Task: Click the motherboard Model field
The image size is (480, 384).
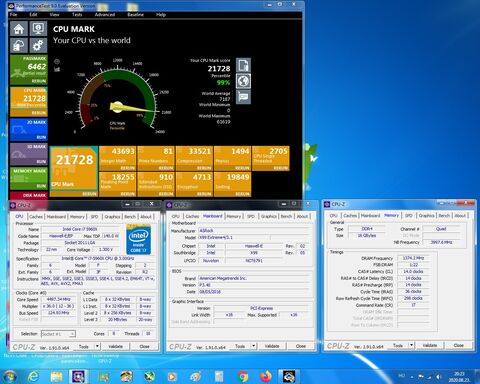Action: pos(233,237)
